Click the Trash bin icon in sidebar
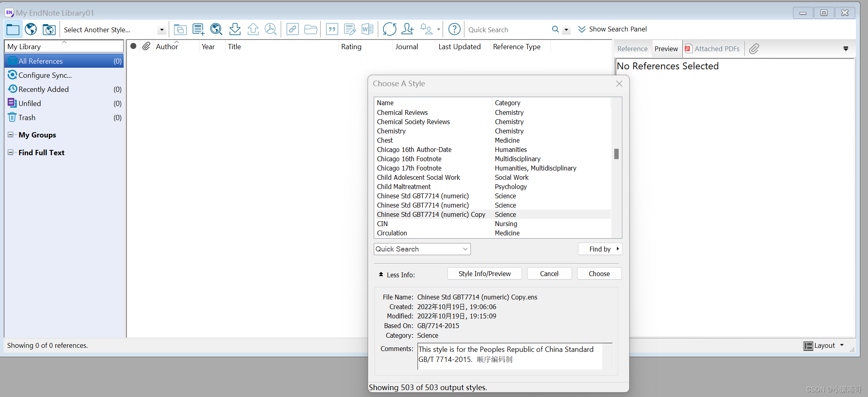The image size is (868, 397). coord(12,117)
